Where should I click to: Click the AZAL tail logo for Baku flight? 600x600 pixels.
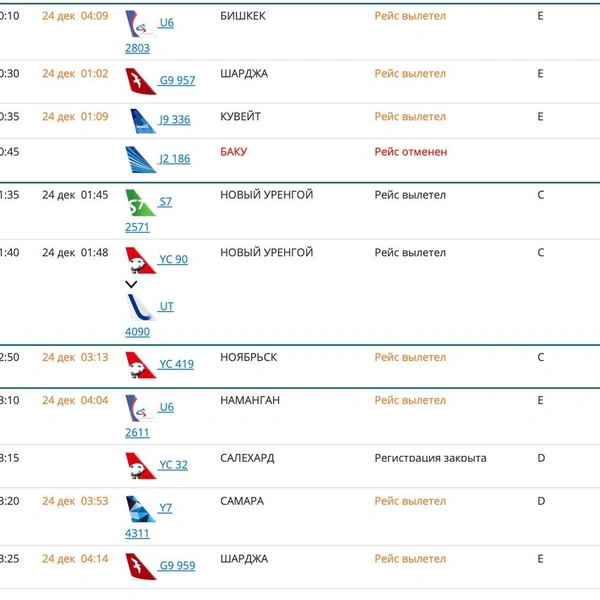coord(140,160)
